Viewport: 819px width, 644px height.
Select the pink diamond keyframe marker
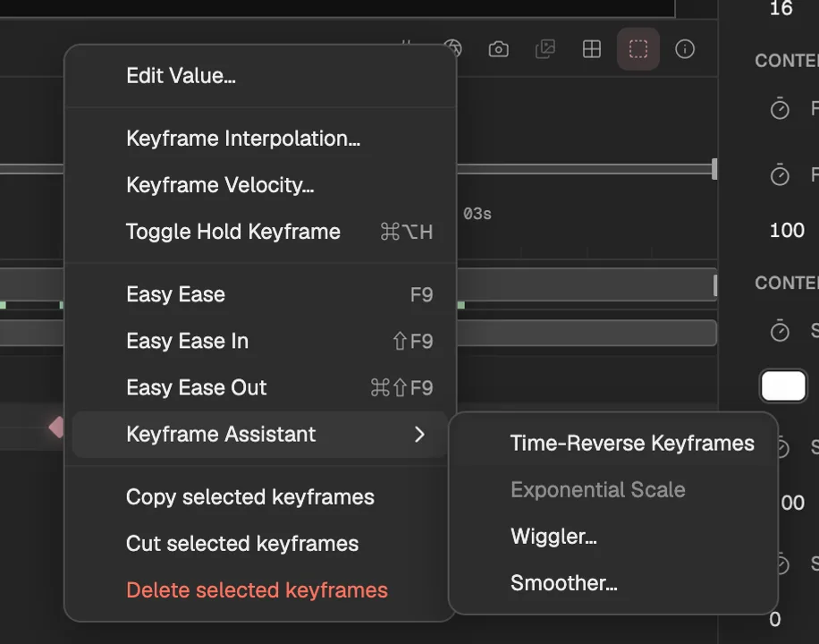[x=56, y=427]
